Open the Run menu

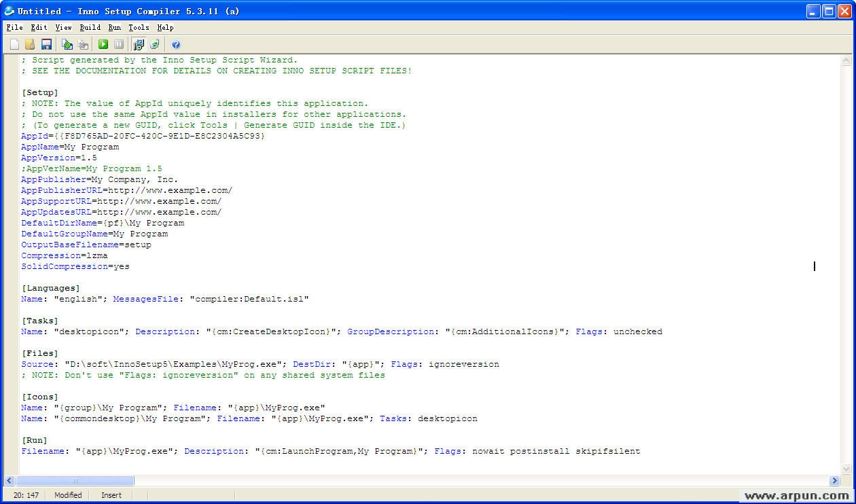click(114, 27)
